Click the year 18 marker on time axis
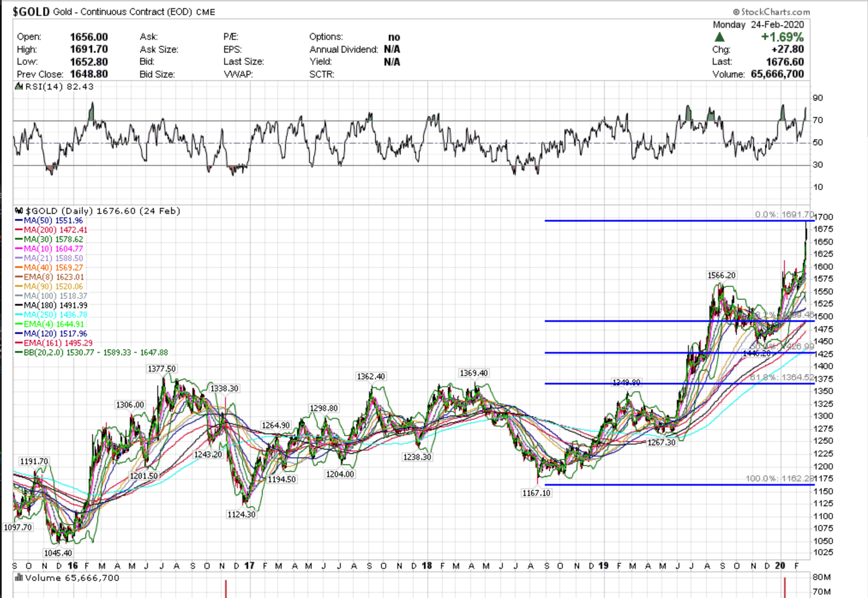This screenshot has width=868, height=598. (x=426, y=566)
